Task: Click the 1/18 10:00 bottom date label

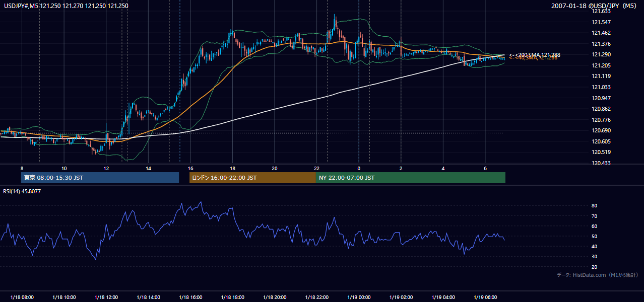Action: (x=64, y=297)
